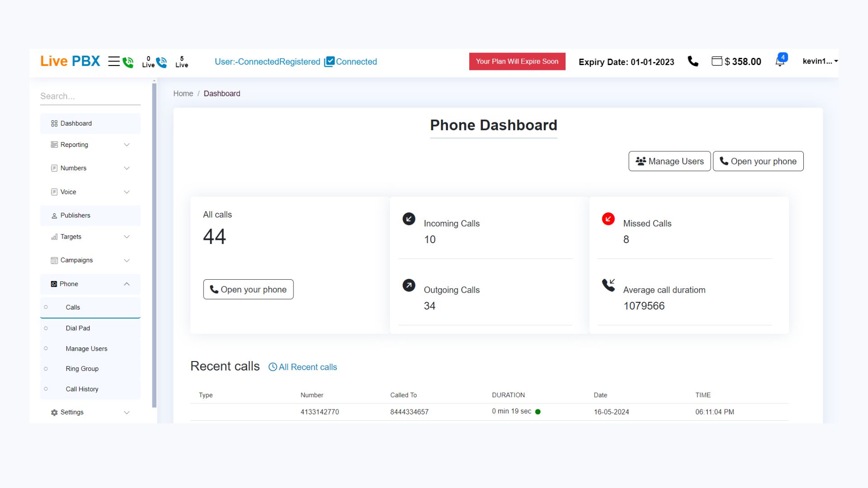Click the red Missed Calls icon
The width and height of the screenshot is (868, 488).
608,219
